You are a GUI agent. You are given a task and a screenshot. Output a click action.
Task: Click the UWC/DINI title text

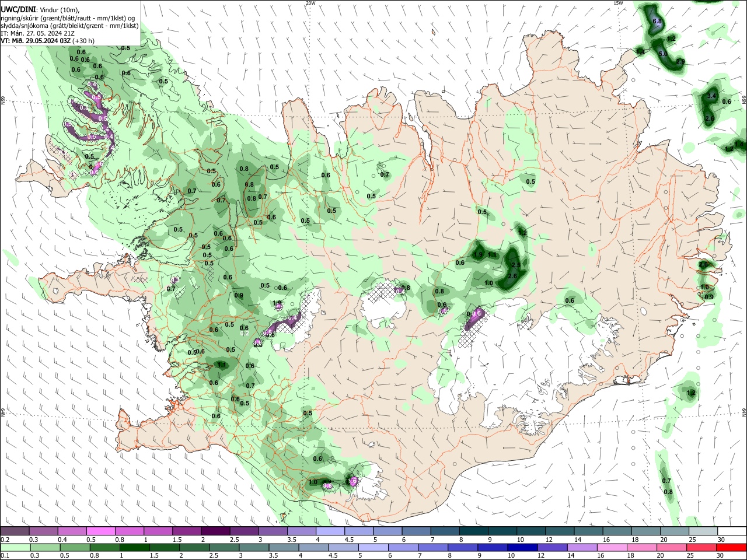coord(18,9)
